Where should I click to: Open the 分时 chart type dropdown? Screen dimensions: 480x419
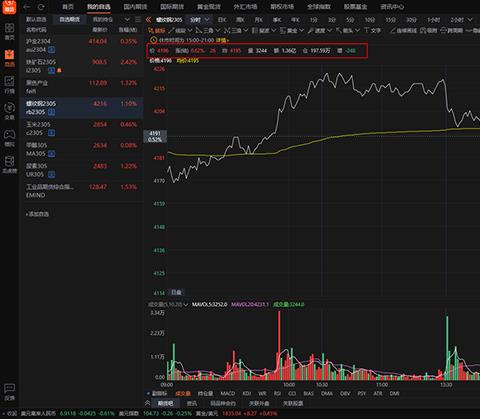point(199,20)
